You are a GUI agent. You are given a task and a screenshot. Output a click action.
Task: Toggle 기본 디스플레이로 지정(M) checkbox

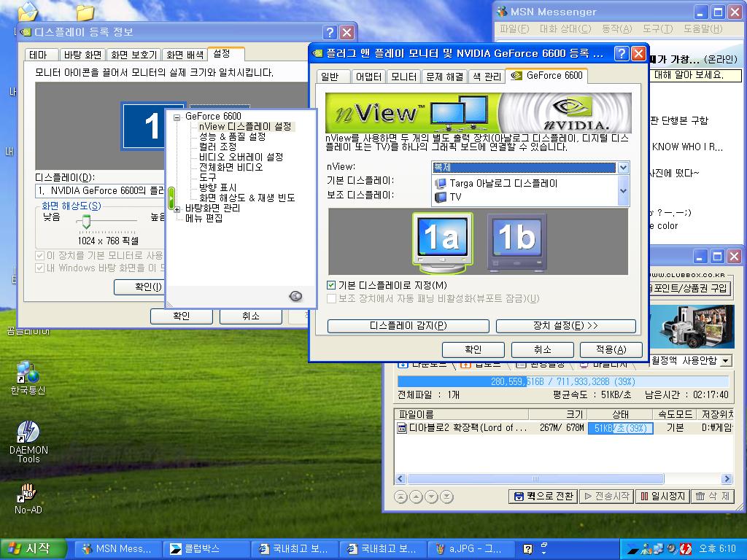[331, 285]
